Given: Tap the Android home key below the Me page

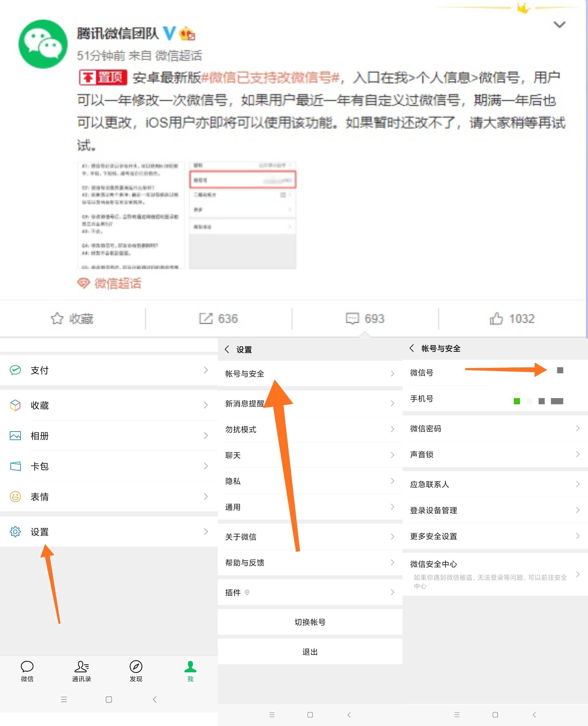Looking at the screenshot, I should point(109,700).
